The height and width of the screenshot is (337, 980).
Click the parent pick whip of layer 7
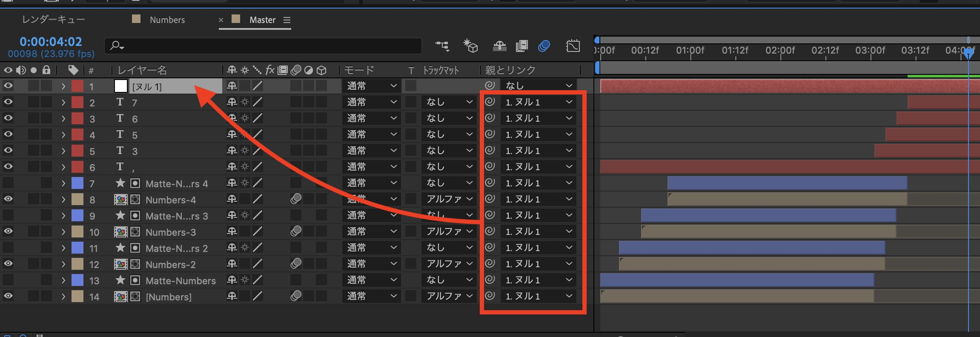490,183
